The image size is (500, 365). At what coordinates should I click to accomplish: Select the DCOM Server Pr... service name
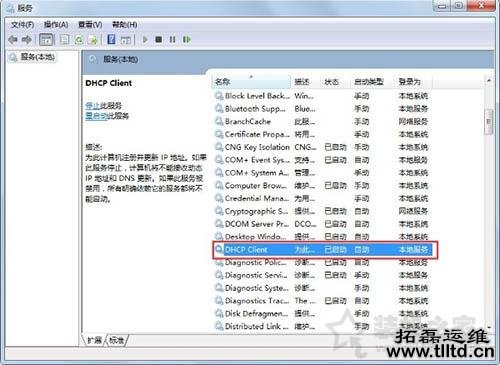(x=257, y=224)
